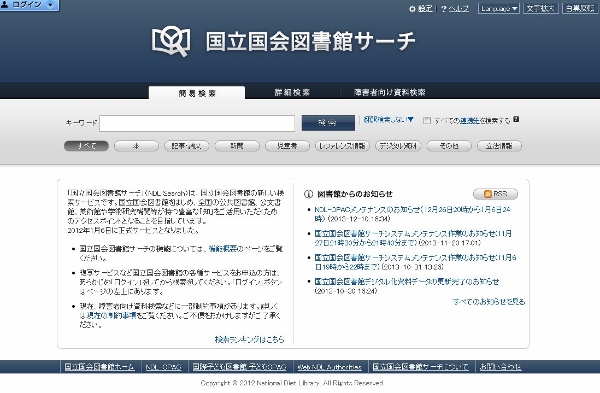The image size is (600, 393).
Task: Select the 立法情報 filter pill
Action: click(499, 146)
